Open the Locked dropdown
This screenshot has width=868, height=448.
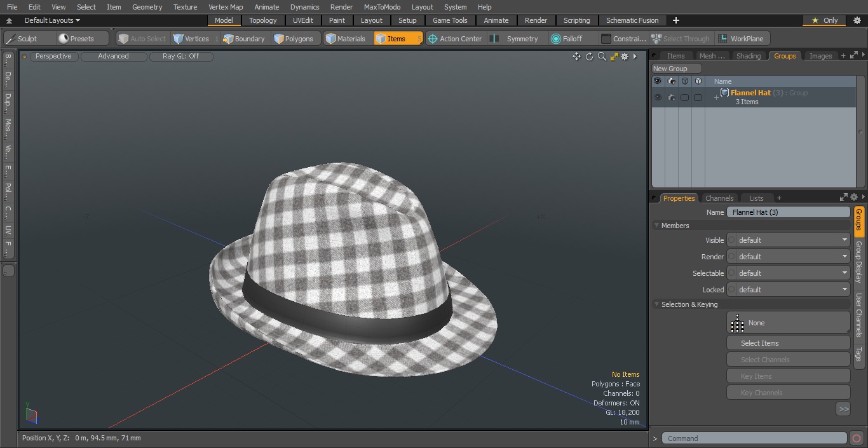pos(789,290)
